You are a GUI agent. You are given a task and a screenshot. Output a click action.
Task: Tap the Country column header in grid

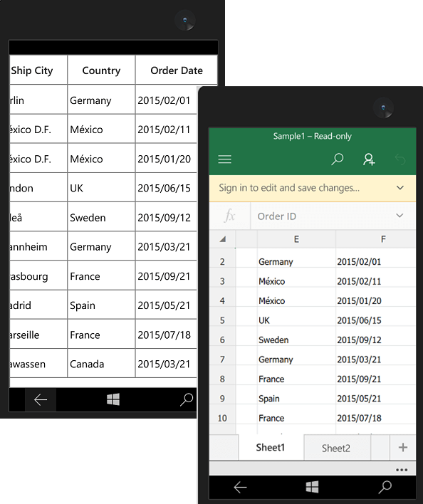pyautogui.click(x=101, y=70)
